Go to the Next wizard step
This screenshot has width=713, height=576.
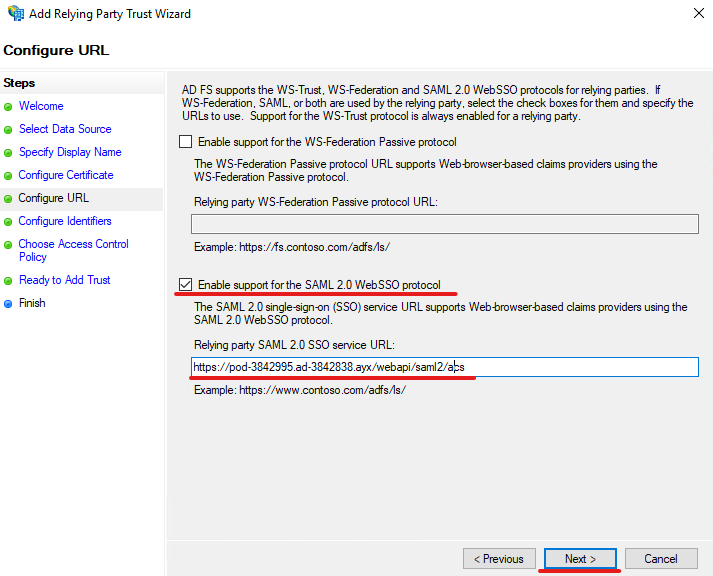[580, 559]
